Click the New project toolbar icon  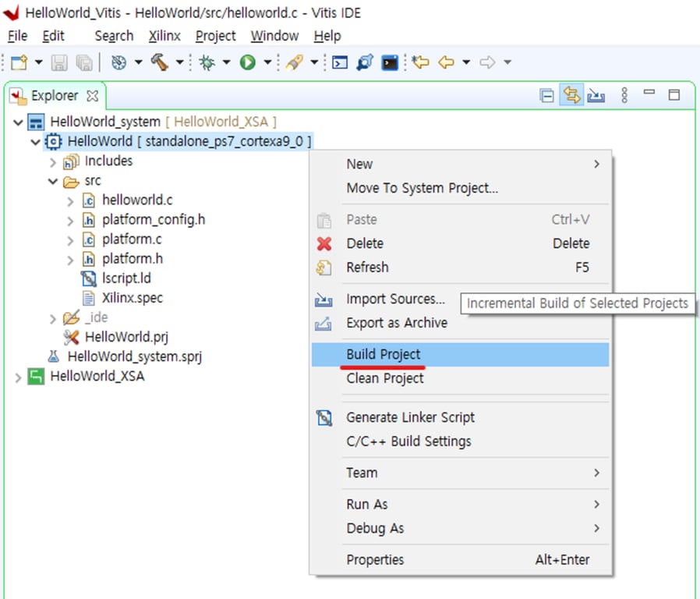coord(19,62)
